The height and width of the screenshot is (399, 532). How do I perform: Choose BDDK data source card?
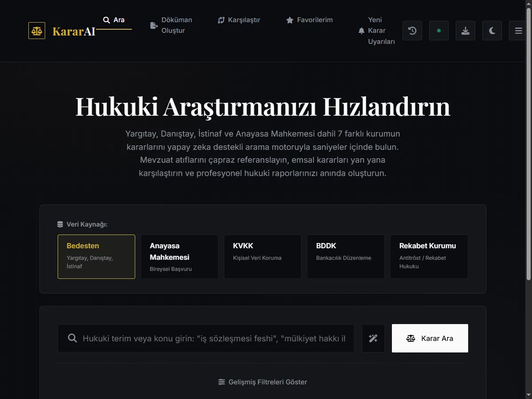[346, 257]
